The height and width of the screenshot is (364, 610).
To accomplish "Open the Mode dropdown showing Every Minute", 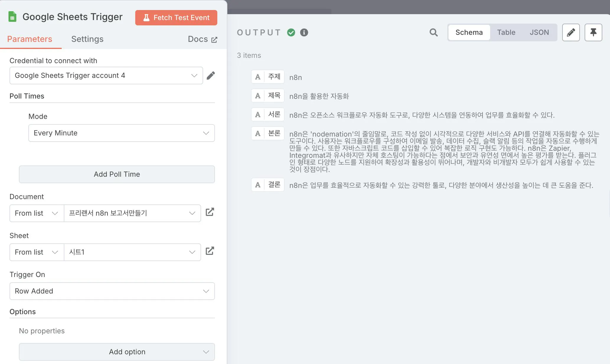I will pyautogui.click(x=121, y=133).
